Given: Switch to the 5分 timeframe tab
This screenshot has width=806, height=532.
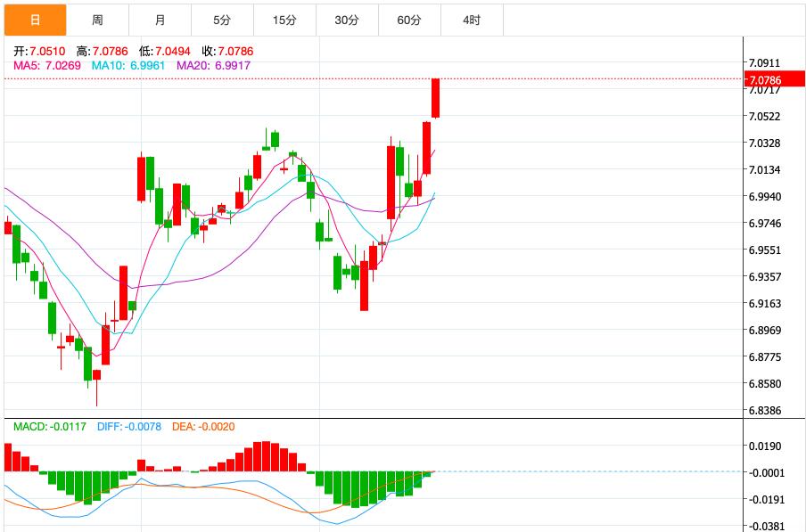Looking at the screenshot, I should pos(222,20).
